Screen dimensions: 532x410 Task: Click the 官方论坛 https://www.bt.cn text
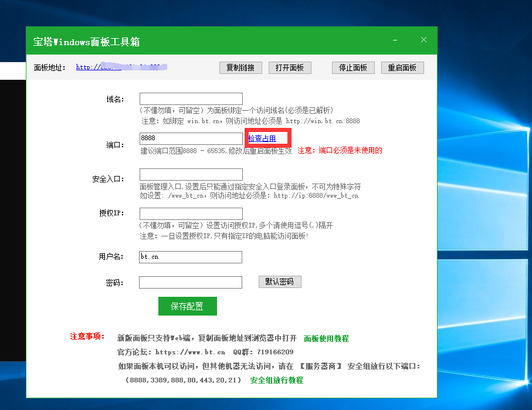point(171,353)
